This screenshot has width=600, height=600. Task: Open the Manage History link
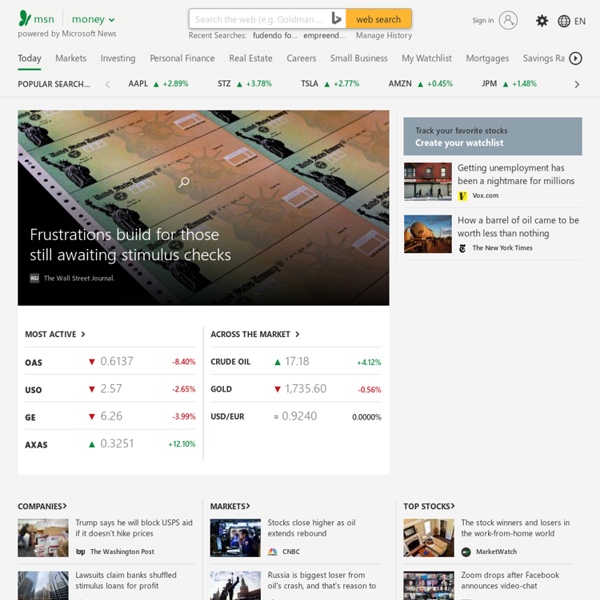click(x=384, y=35)
